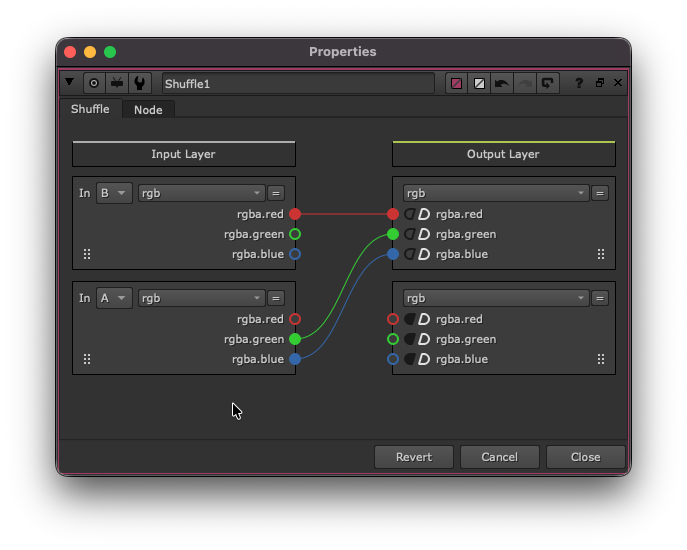687x550 pixels.
Task: Open the white gl color swatch
Action: [x=479, y=83]
